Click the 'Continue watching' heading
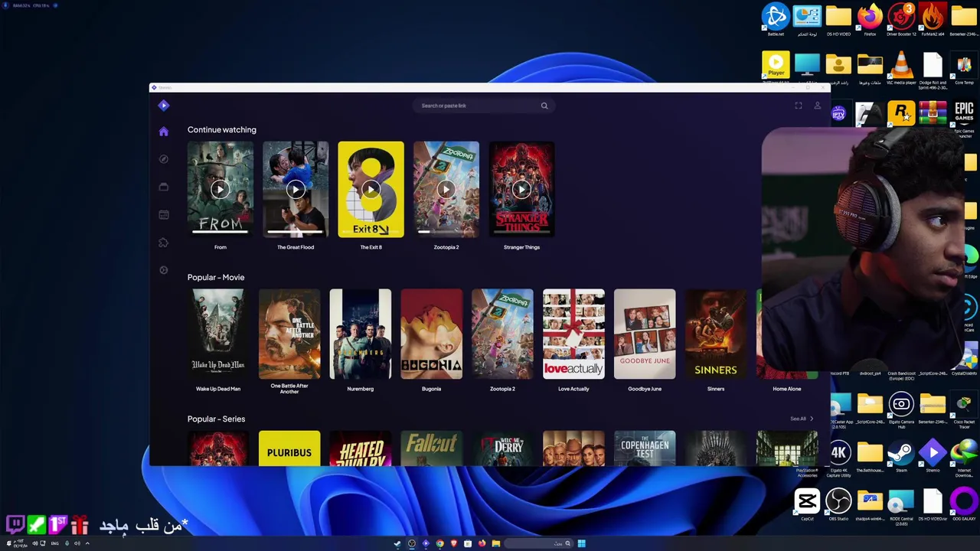This screenshot has width=980, height=551. pos(222,130)
